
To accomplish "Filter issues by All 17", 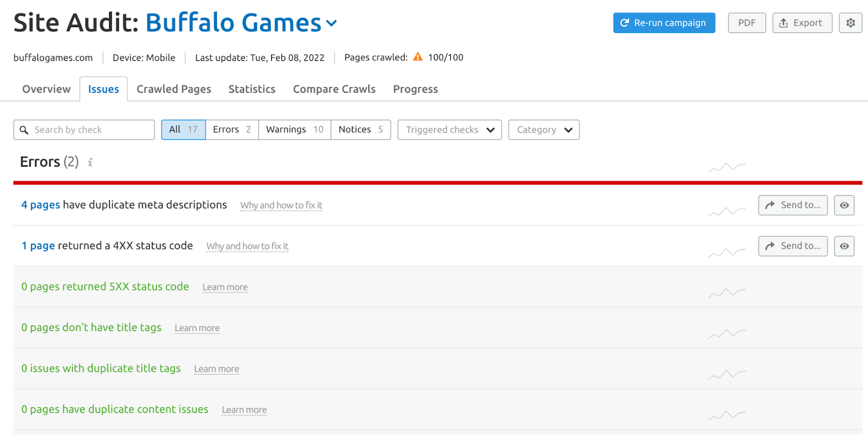I will click(183, 130).
